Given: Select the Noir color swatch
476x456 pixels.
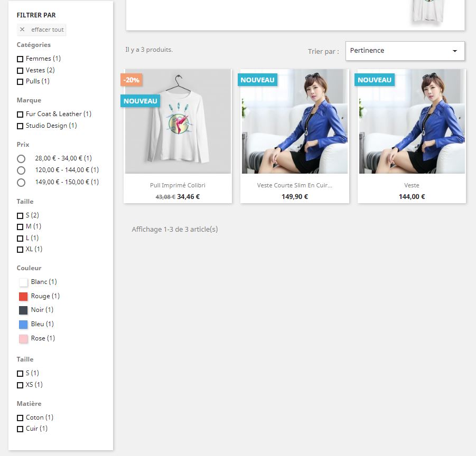Looking at the screenshot, I should point(23,310).
